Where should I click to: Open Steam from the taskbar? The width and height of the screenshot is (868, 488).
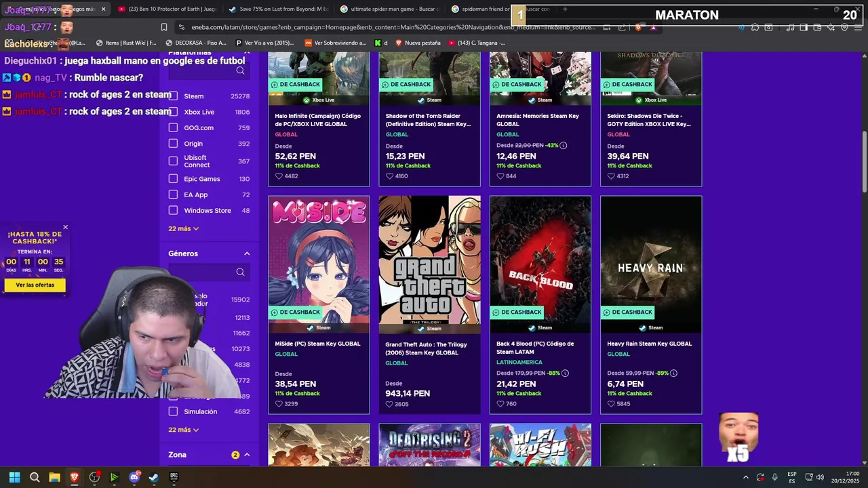pyautogui.click(x=154, y=477)
